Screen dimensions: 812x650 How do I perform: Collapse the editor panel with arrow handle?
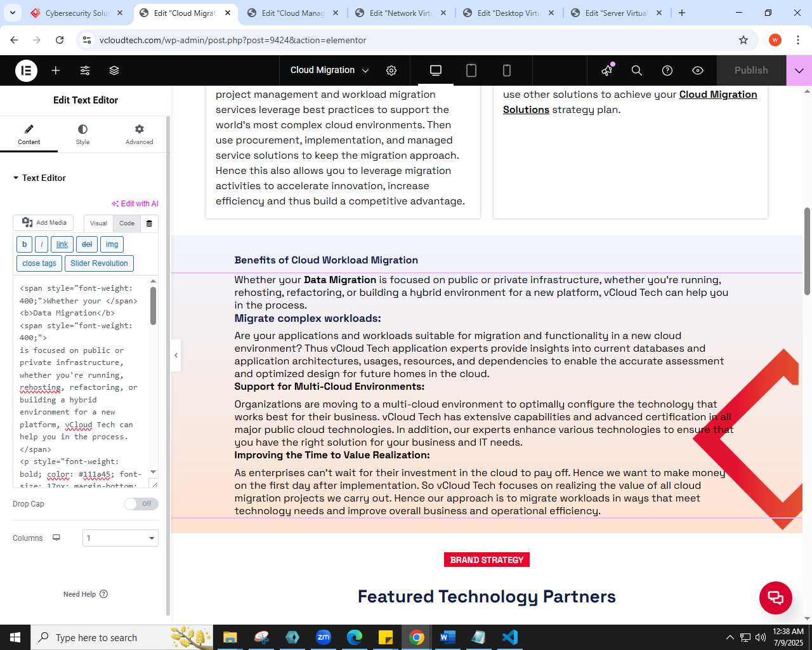pyautogui.click(x=176, y=355)
